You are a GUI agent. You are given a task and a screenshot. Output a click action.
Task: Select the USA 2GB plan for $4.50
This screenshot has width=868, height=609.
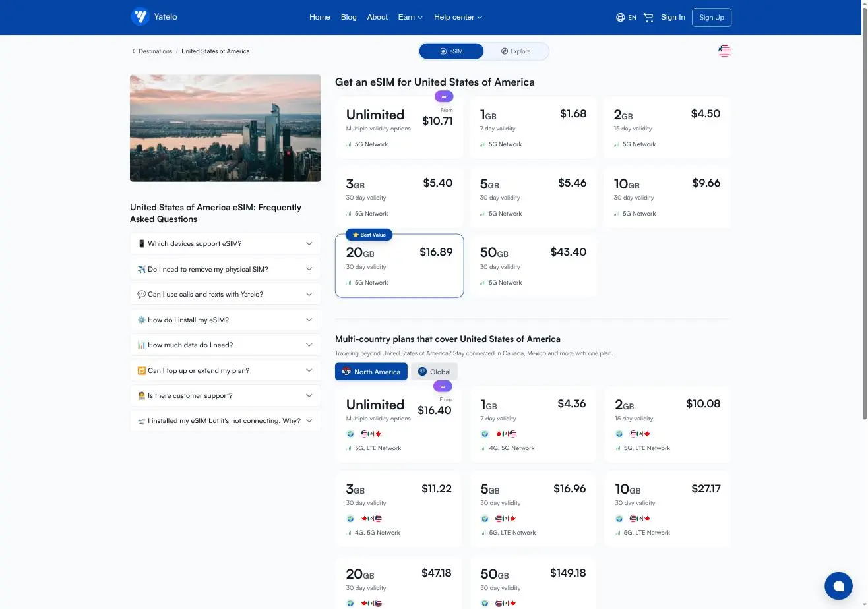667,128
